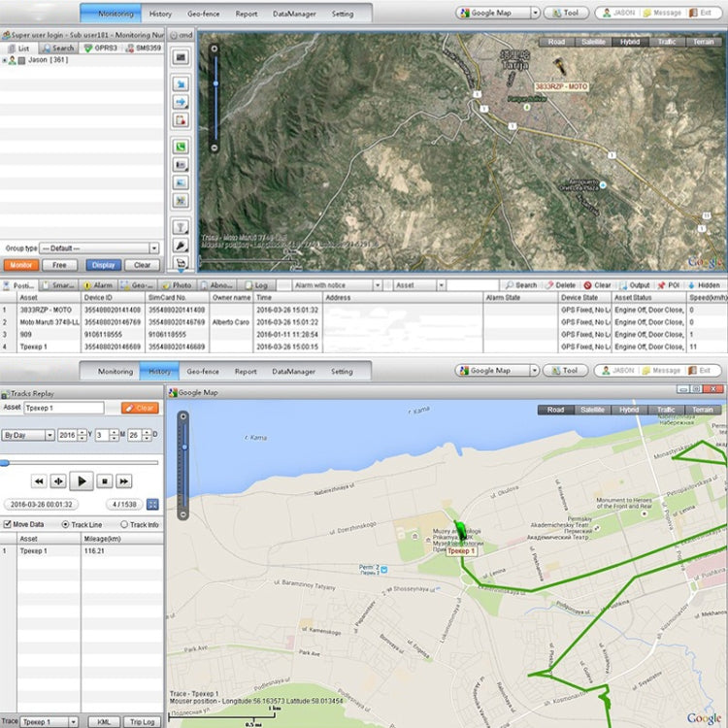Select the Track Line radio button
The width and height of the screenshot is (728, 728).
(66, 524)
